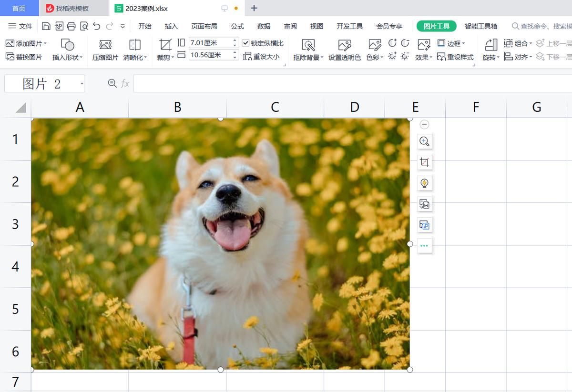The image size is (572, 392).
Task: Click the decrease brightness sun icon
Action: pos(405,57)
